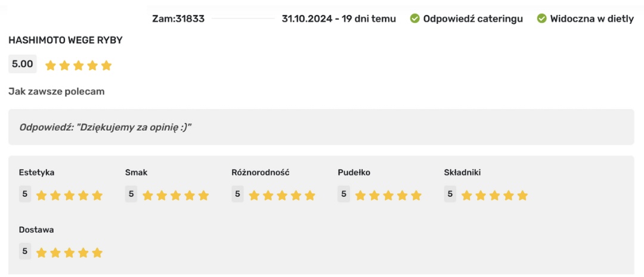The width and height of the screenshot is (644, 277).
Task: Click the fifth star of overall rating
Action: [x=106, y=66]
